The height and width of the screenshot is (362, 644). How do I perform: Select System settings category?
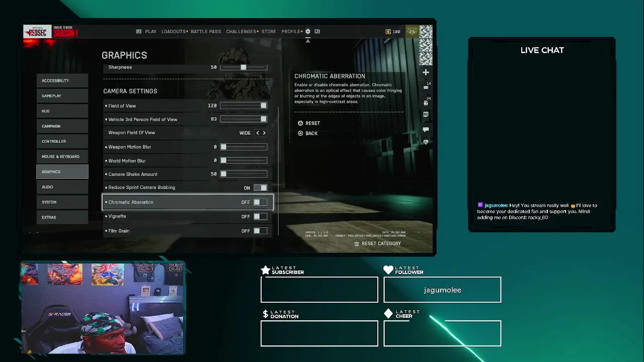click(x=62, y=202)
